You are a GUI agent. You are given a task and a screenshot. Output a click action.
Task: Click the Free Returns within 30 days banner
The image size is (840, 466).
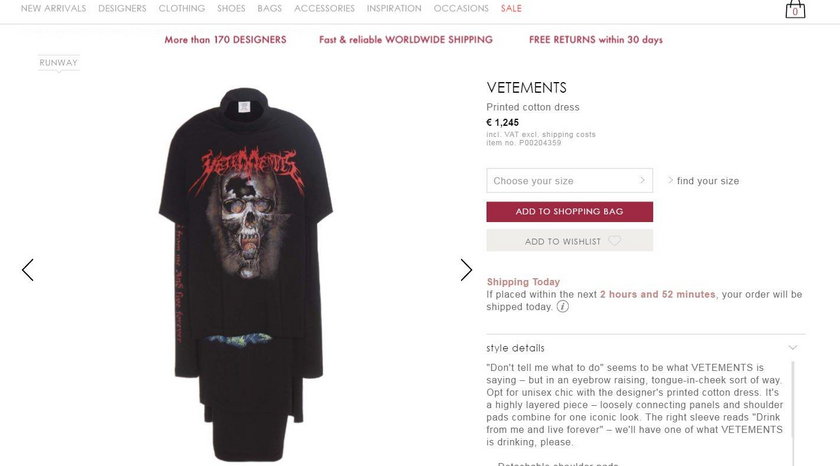pos(596,40)
